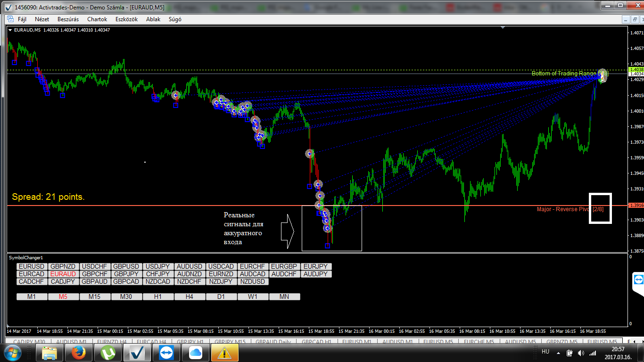The height and width of the screenshot is (362, 644).
Task: Set timeframe to H1
Action: (x=158, y=297)
